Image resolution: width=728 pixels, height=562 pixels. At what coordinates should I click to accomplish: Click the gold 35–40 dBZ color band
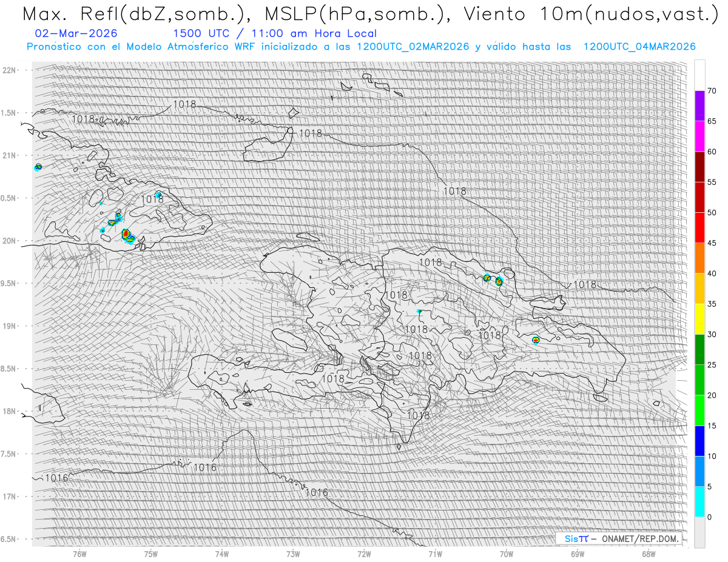coord(699,289)
